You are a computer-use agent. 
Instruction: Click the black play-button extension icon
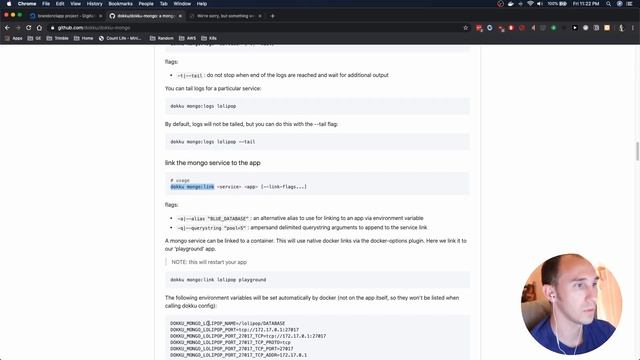tap(575, 28)
